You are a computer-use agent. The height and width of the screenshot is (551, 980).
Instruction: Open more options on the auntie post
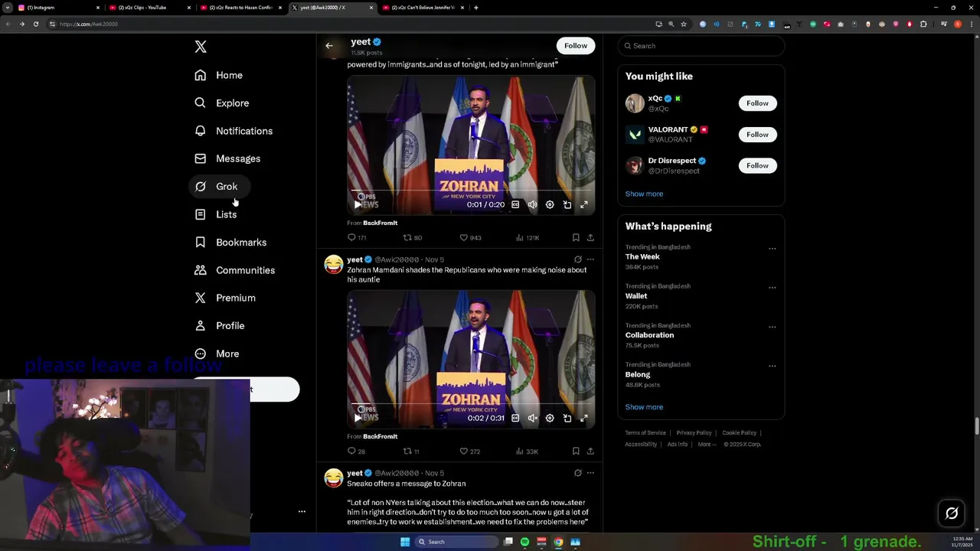tap(590, 259)
